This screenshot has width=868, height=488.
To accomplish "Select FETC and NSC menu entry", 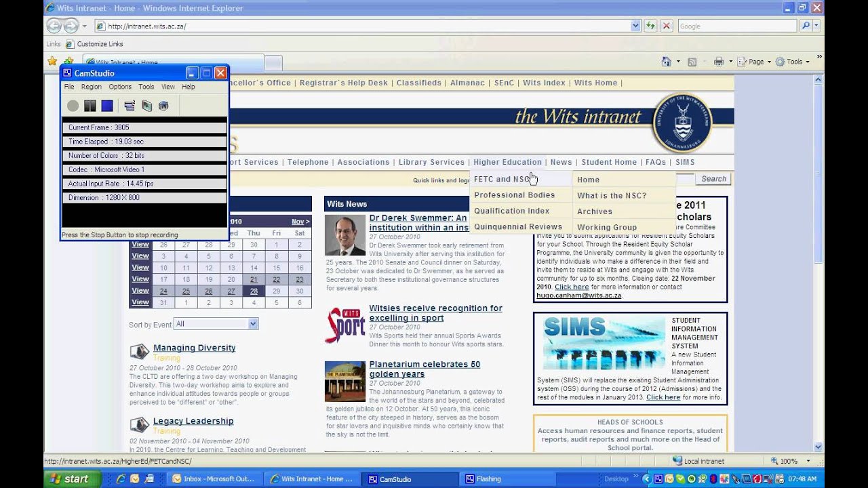I will [x=520, y=179].
